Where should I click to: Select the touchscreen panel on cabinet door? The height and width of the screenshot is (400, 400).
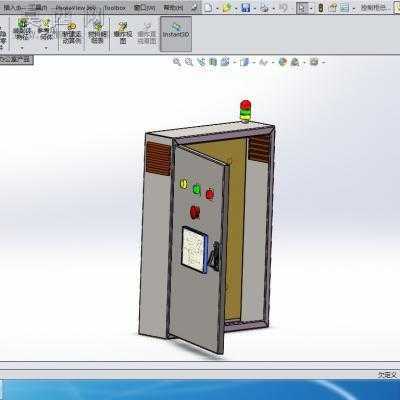point(195,249)
